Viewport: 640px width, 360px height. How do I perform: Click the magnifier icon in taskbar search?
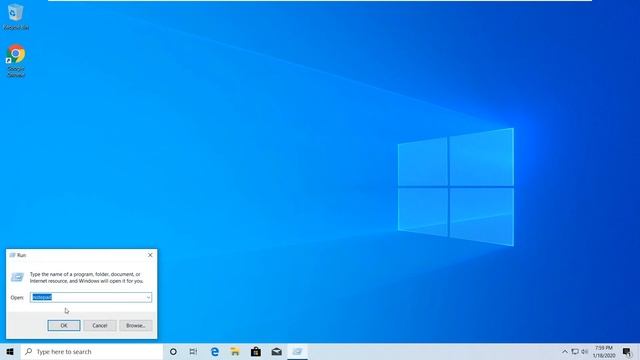click(x=29, y=351)
